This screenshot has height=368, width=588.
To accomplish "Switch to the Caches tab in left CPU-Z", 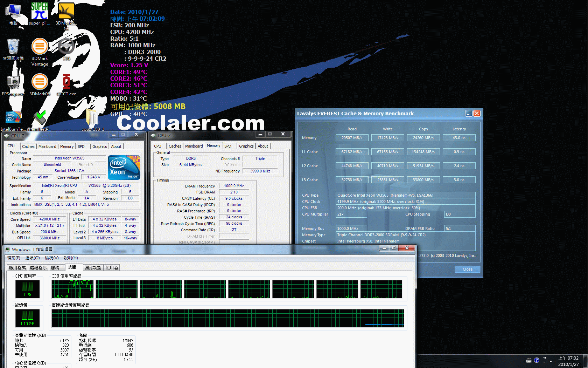I will click(x=28, y=146).
